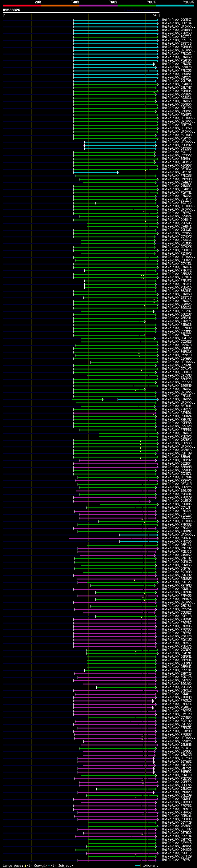Click the purple ~60% identity legend segment
Screen dimensions: 197x868
(98, 6)
